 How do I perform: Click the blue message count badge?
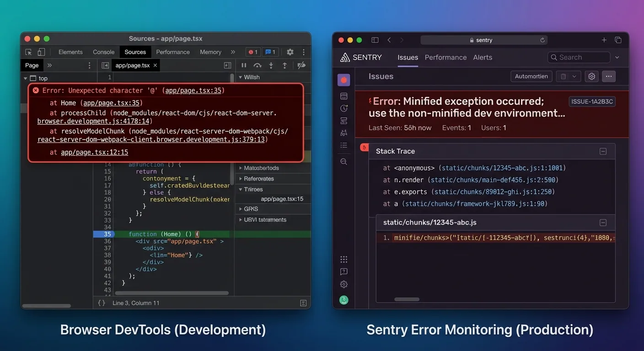pyautogui.click(x=270, y=52)
